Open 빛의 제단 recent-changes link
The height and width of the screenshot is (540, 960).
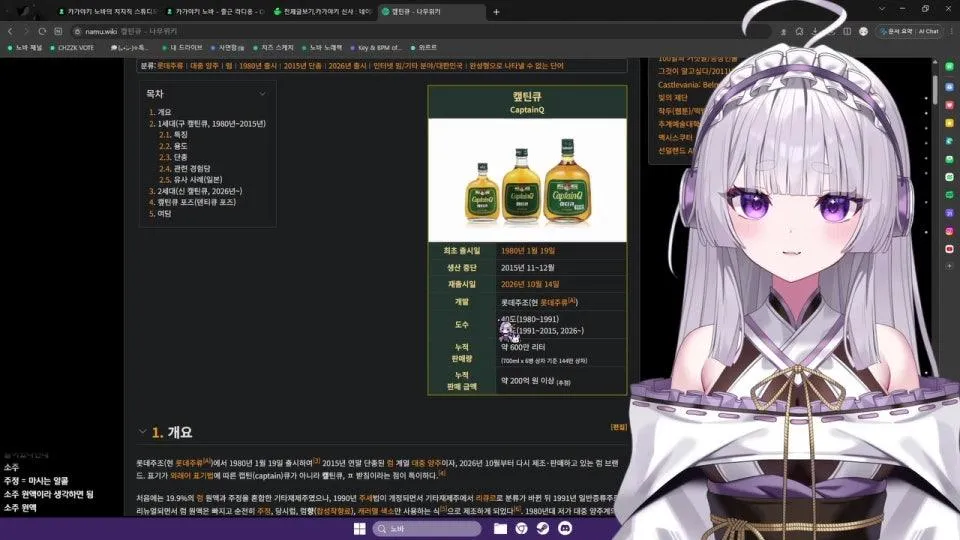pyautogui.click(x=673, y=98)
